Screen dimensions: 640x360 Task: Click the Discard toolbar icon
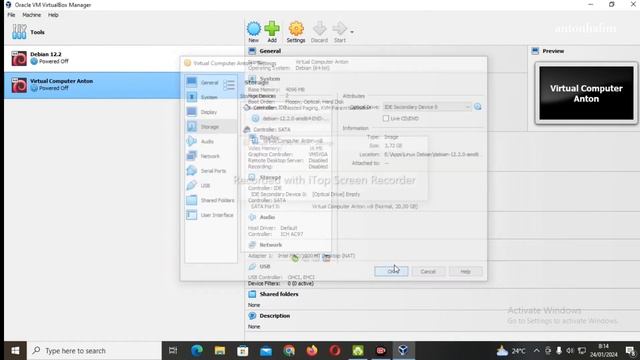point(319,32)
